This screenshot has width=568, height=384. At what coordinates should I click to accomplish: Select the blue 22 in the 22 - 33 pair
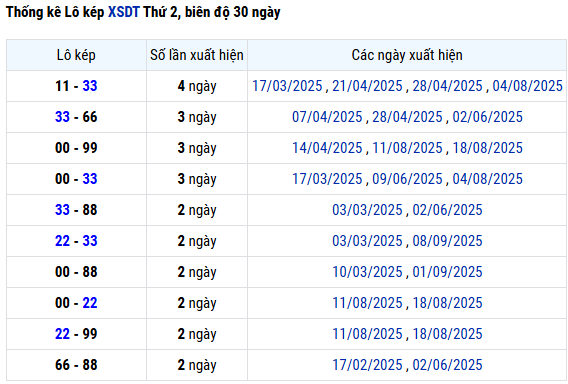62,241
